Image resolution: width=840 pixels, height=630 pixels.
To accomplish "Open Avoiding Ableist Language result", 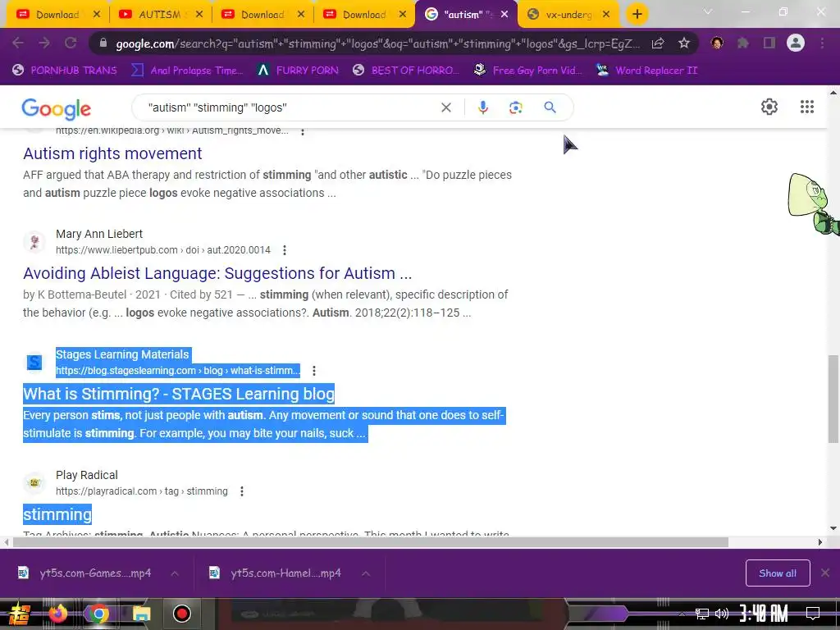I will pos(217,273).
